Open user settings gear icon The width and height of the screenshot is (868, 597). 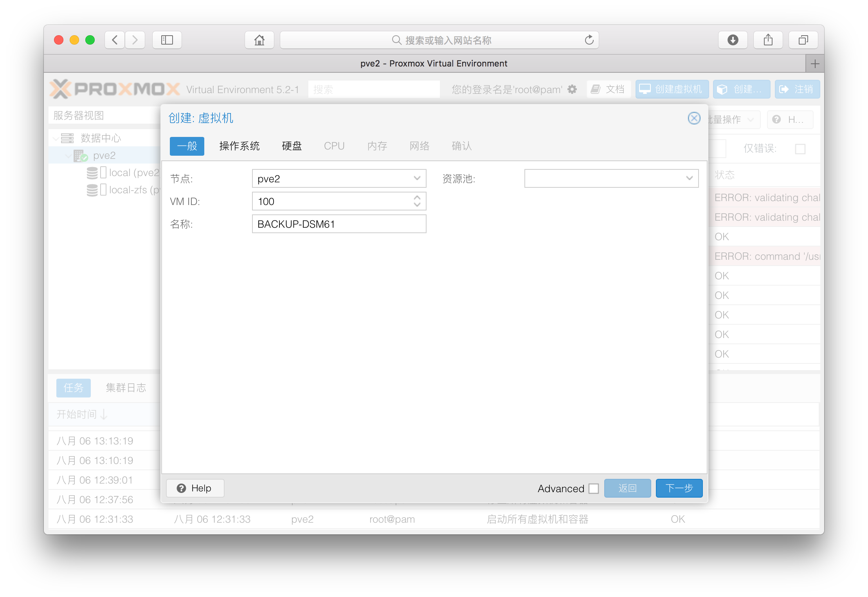[x=572, y=89]
